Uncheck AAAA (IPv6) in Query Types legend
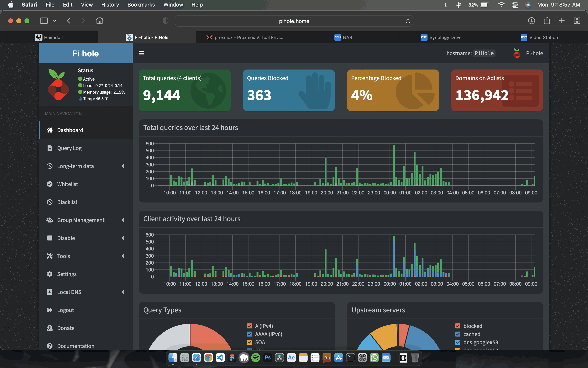Screen dimensions: 588x368 (x=249, y=334)
